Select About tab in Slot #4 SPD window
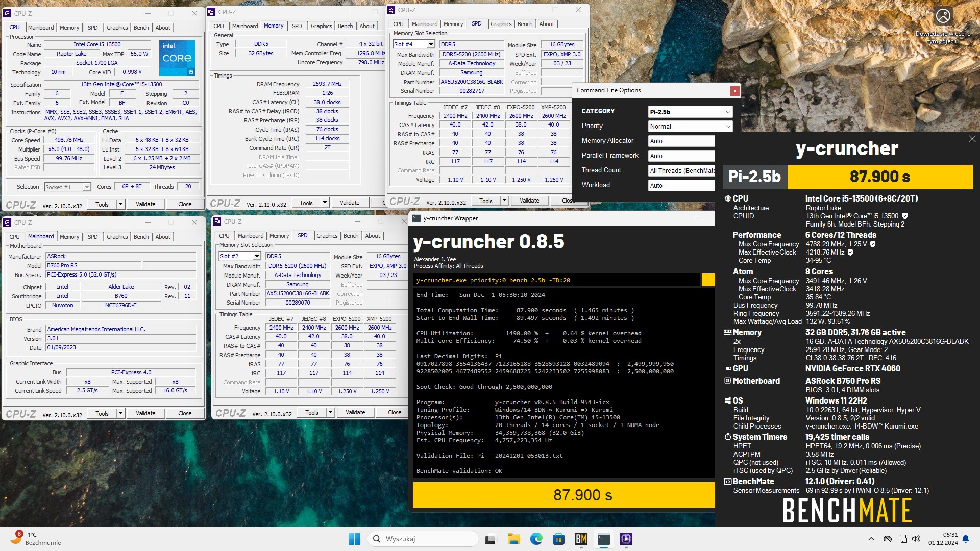980x551 pixels. [546, 24]
